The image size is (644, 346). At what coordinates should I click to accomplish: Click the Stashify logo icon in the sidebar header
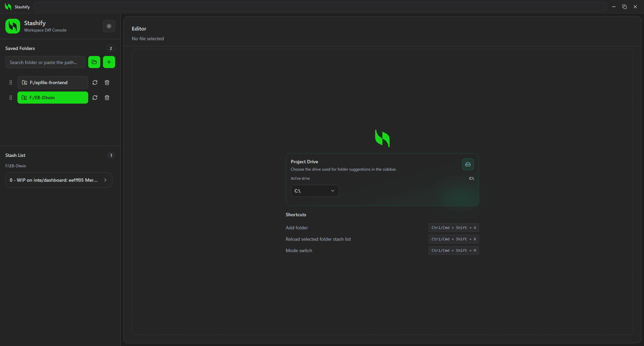12,26
